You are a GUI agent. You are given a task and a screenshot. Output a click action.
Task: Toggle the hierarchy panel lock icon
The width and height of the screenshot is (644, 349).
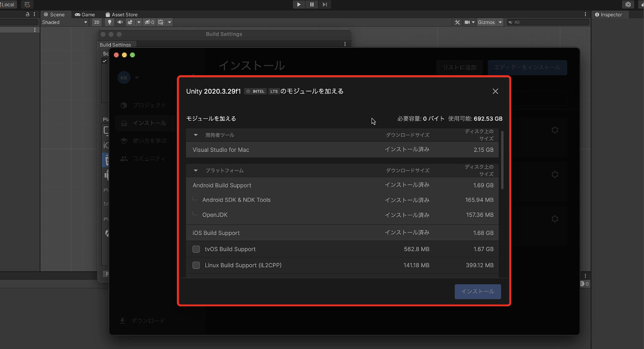[x=27, y=14]
